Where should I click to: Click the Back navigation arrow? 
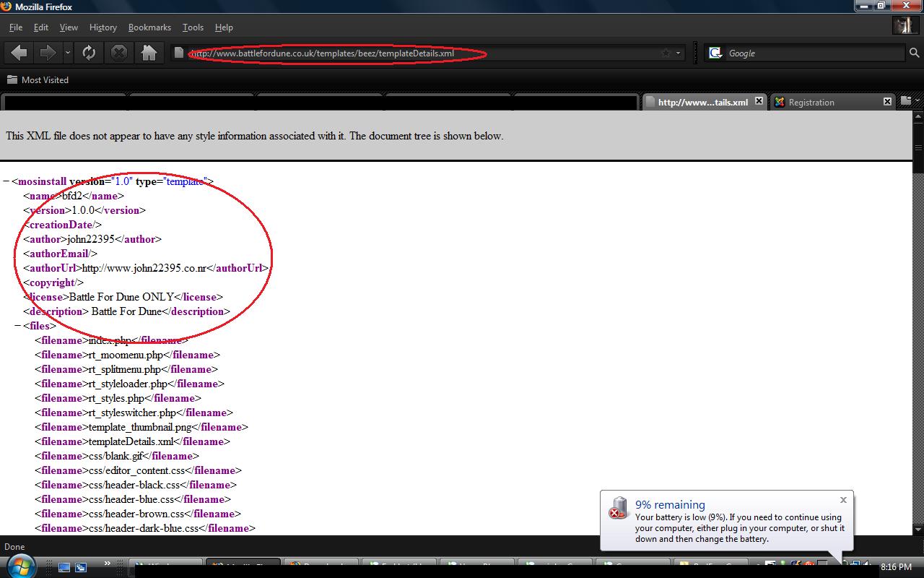click(19, 53)
